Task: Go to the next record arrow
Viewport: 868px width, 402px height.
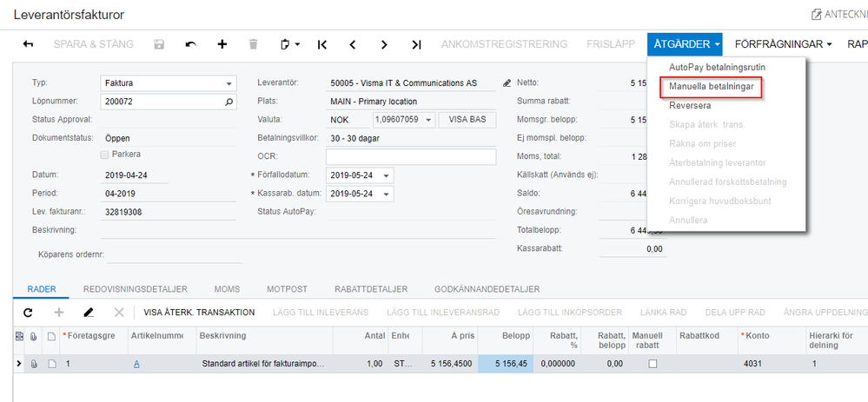Action: 384,44
